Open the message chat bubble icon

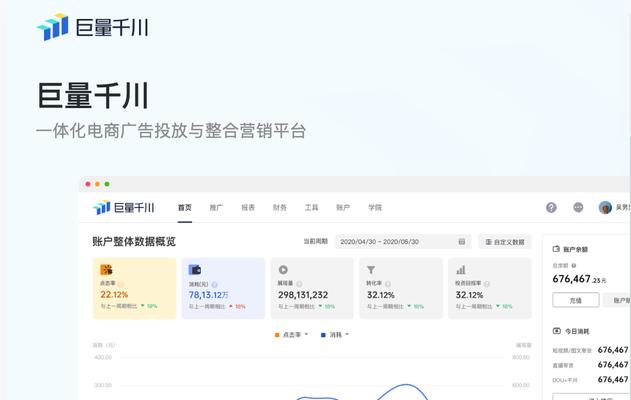coord(578,207)
